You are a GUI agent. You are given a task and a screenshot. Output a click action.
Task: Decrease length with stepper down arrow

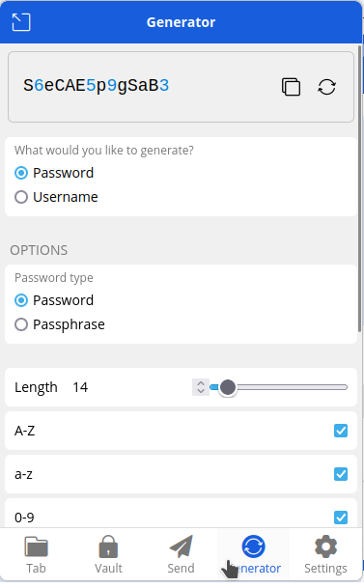click(201, 391)
